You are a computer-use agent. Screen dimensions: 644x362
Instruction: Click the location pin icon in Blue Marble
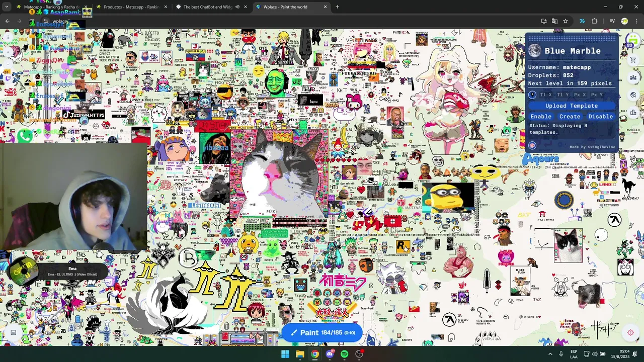coord(532,95)
